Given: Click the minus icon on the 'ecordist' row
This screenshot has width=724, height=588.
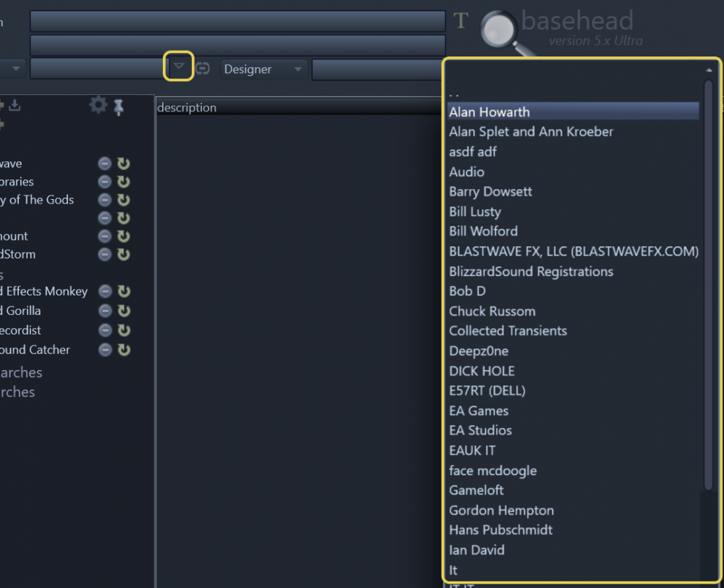Looking at the screenshot, I should click(x=105, y=330).
